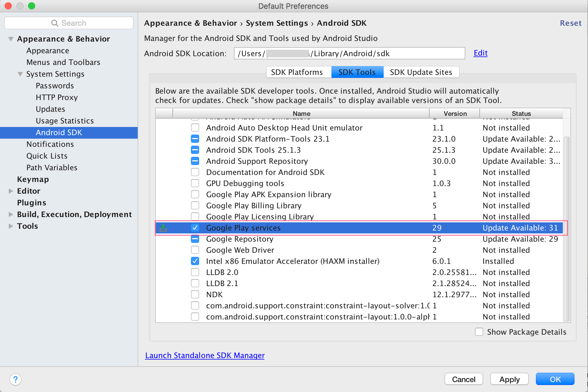
Task: Click the partial-update icon for Android SDK Tools 25.1.3
Action: (x=195, y=150)
